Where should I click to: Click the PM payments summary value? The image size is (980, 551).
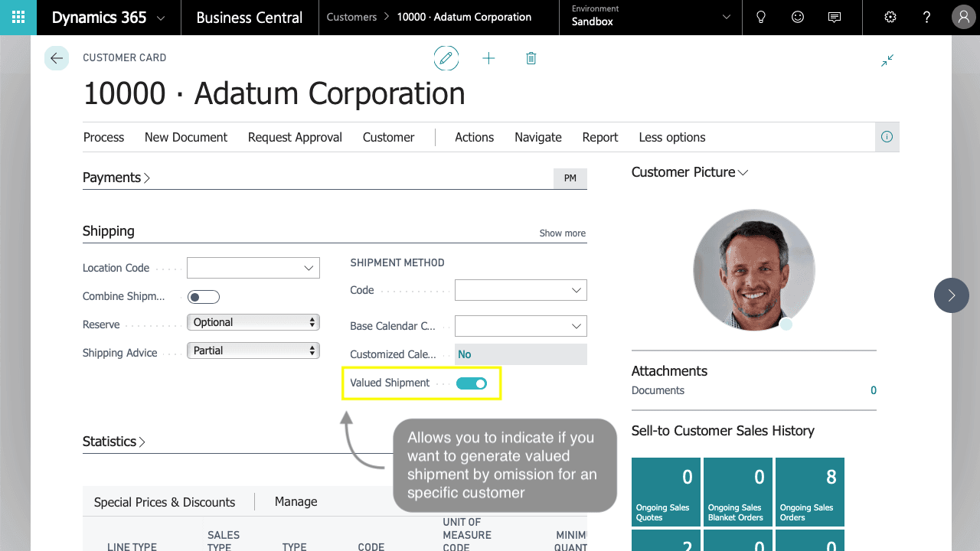point(570,178)
